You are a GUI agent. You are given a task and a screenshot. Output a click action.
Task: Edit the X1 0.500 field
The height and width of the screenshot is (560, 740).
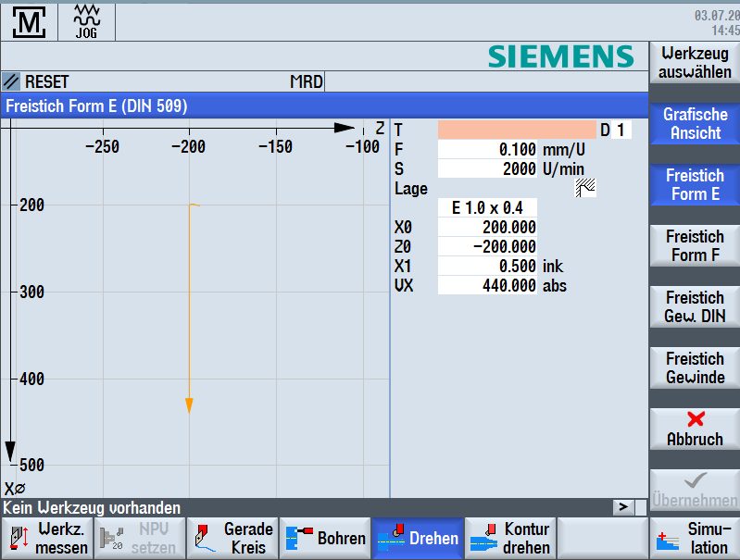[487, 266]
